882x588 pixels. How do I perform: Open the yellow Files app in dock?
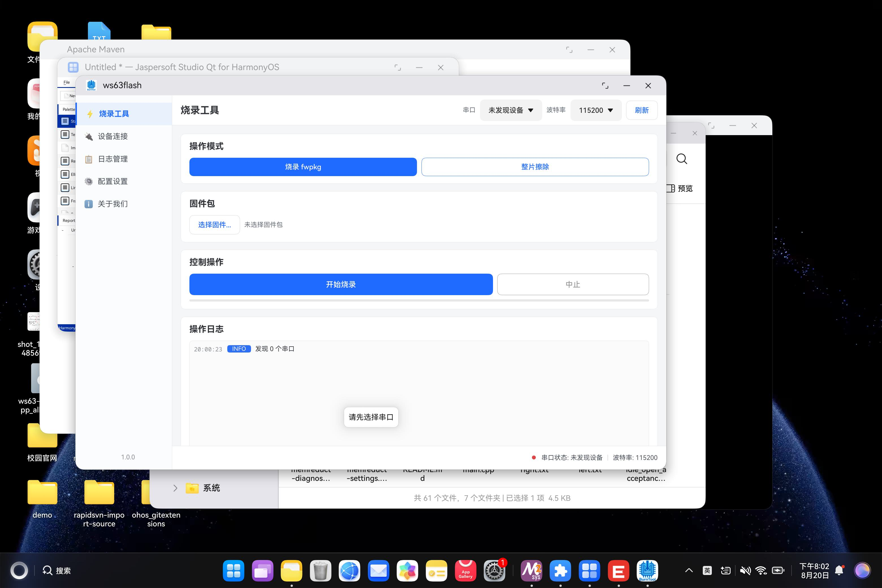pos(291,571)
